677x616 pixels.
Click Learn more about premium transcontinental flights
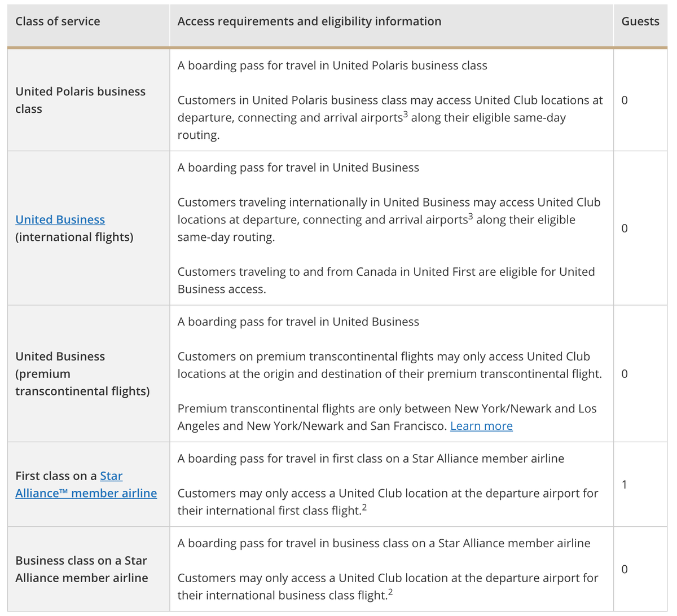481,426
